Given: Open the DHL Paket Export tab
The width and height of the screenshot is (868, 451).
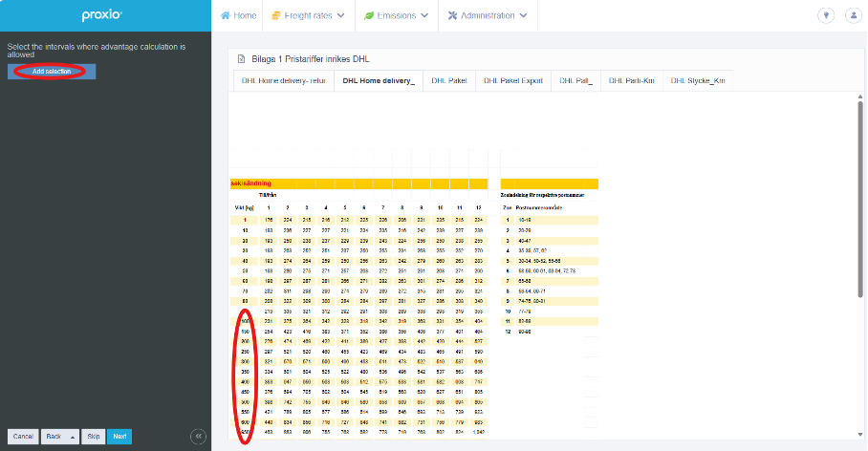Looking at the screenshot, I should coord(513,81).
